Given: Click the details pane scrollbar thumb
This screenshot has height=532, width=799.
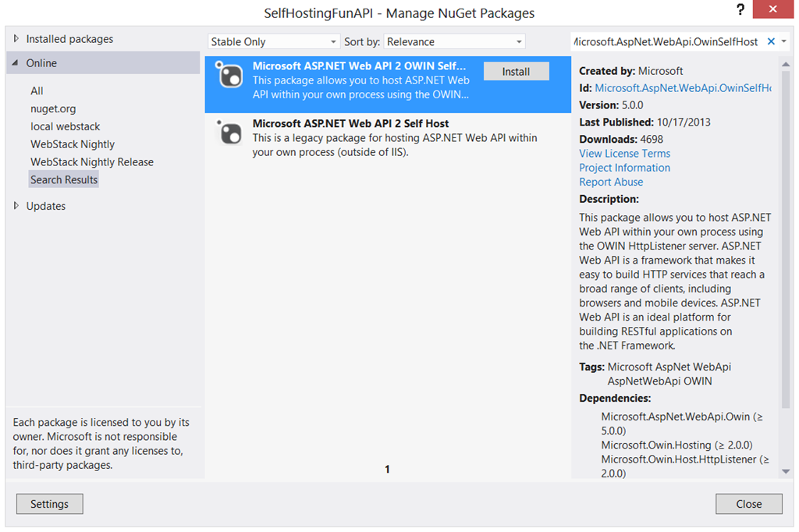Looking at the screenshot, I should click(786, 239).
